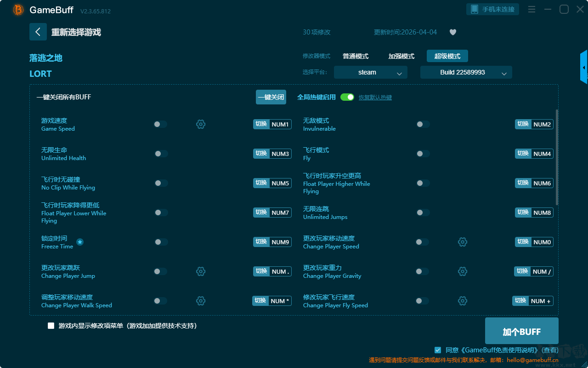588x368 pixels.
Task: Click the 切换 button for NUM4
Action: (523, 154)
